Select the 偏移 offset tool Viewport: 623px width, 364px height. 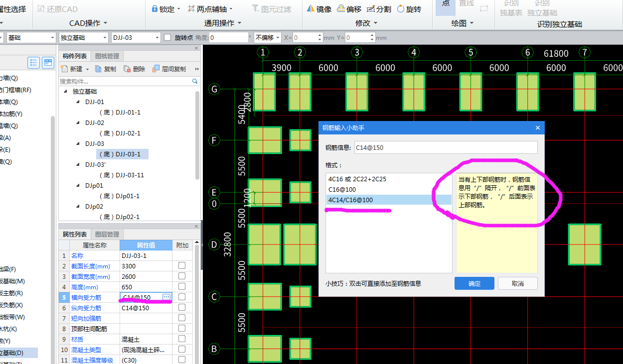(x=349, y=9)
